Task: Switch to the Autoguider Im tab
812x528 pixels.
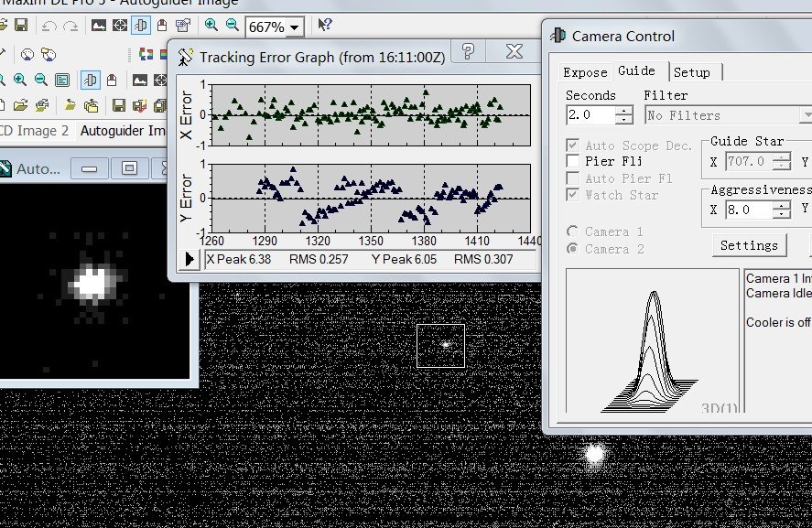Action: pos(123,131)
